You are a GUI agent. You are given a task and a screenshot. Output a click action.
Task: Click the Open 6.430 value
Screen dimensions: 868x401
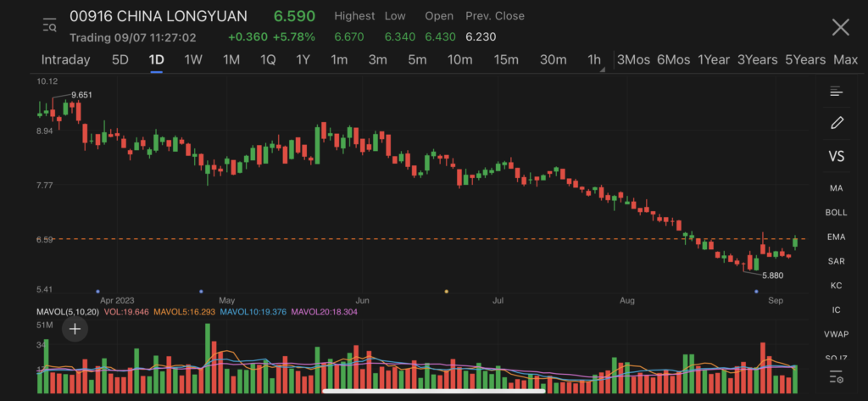[440, 37]
